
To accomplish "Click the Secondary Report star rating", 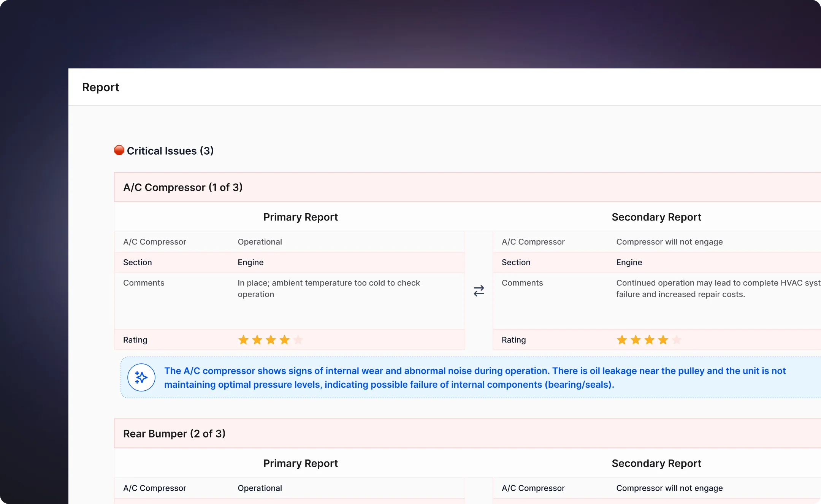I will coord(649,339).
